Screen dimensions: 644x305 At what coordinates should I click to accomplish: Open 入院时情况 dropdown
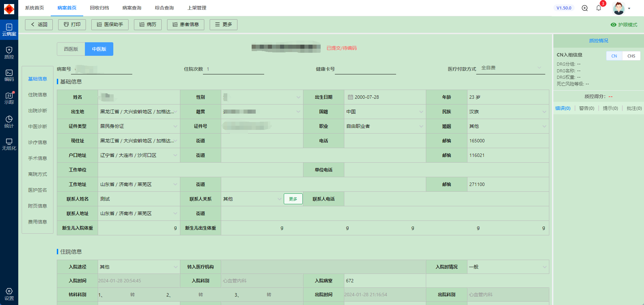508,267
